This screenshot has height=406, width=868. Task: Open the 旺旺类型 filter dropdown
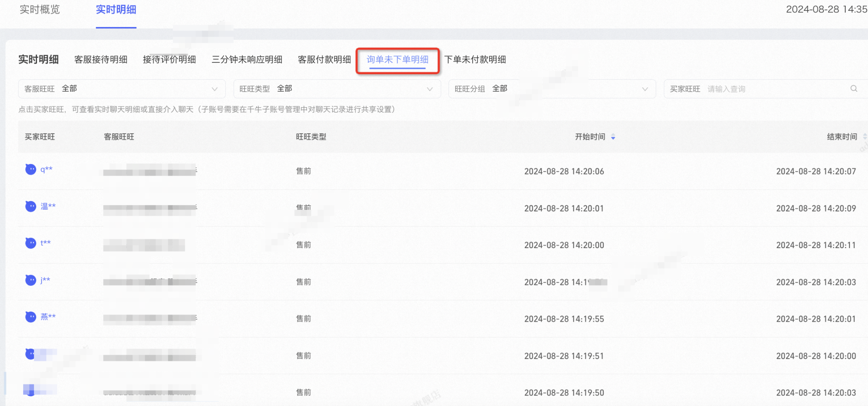(x=337, y=89)
